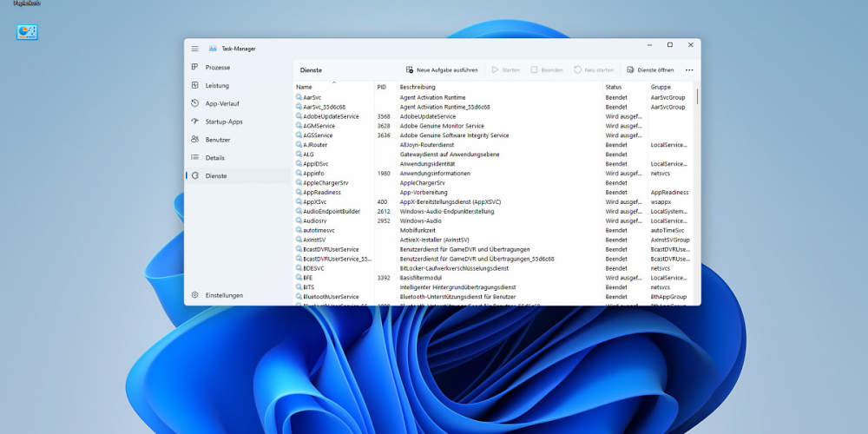Open Einstellungen in the sidebar

click(x=238, y=296)
